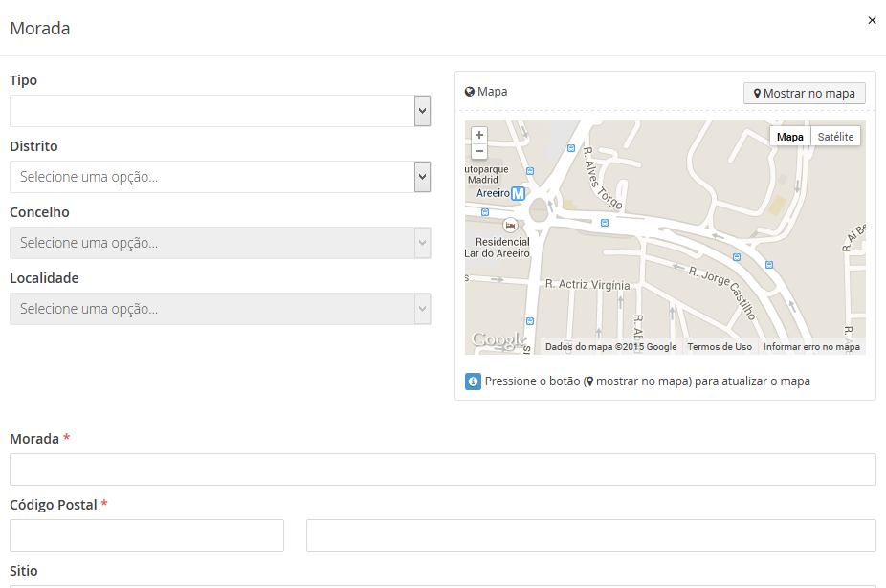Click the Areeiro metro station icon
The width and height of the screenshot is (886, 588).
[x=519, y=193]
